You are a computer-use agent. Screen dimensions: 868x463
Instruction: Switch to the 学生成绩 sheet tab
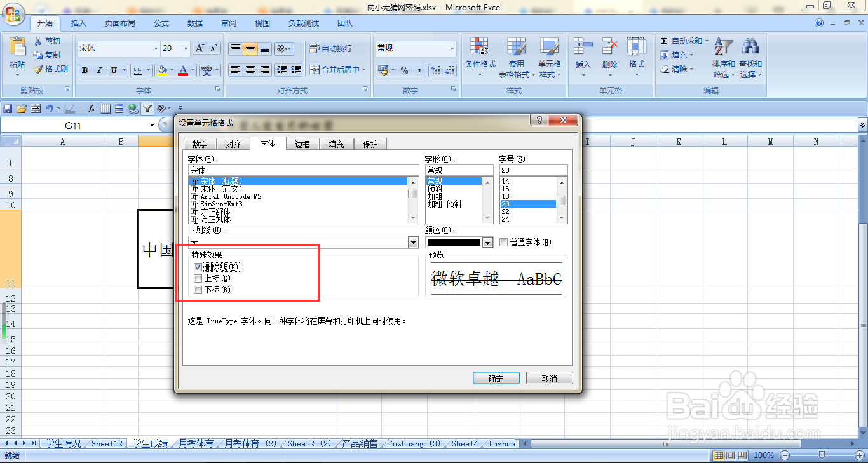(151, 443)
